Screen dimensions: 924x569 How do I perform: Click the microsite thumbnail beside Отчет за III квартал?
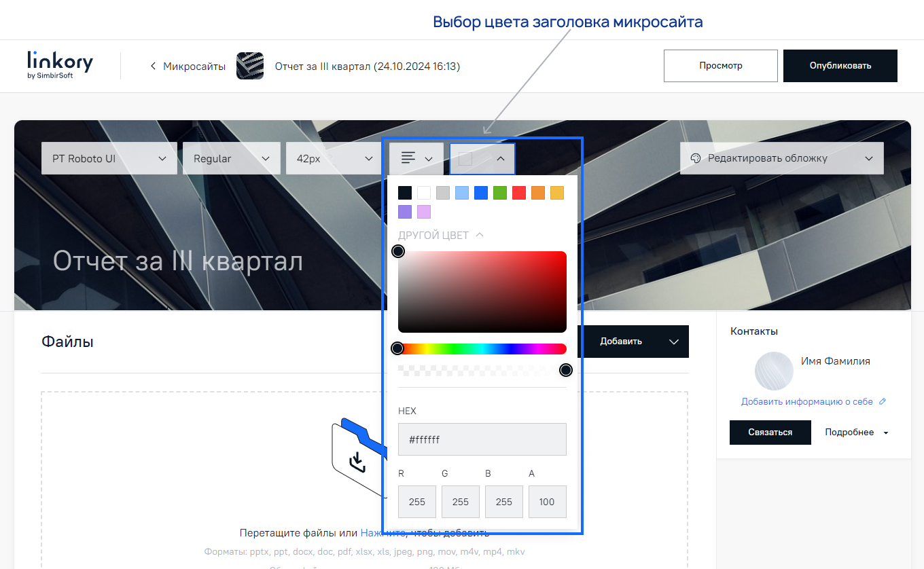(250, 66)
